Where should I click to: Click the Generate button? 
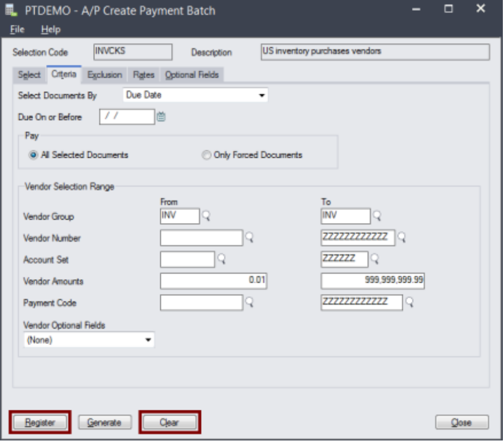point(105,422)
